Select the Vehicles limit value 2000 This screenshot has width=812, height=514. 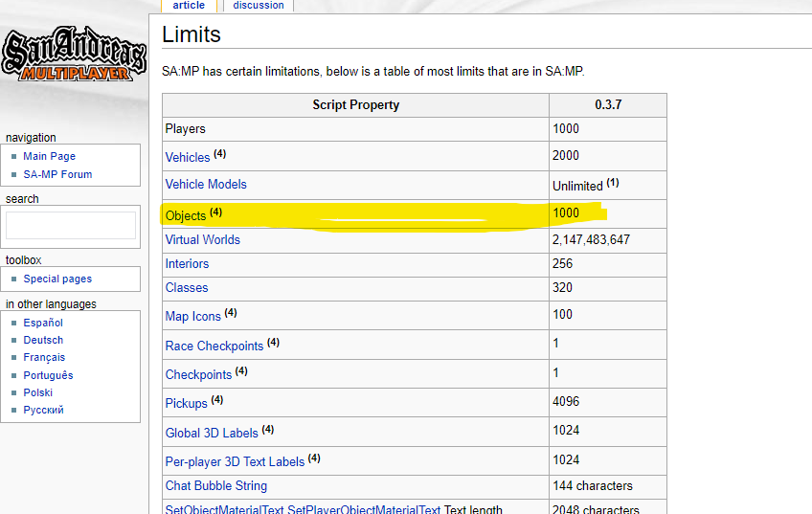coord(566,155)
